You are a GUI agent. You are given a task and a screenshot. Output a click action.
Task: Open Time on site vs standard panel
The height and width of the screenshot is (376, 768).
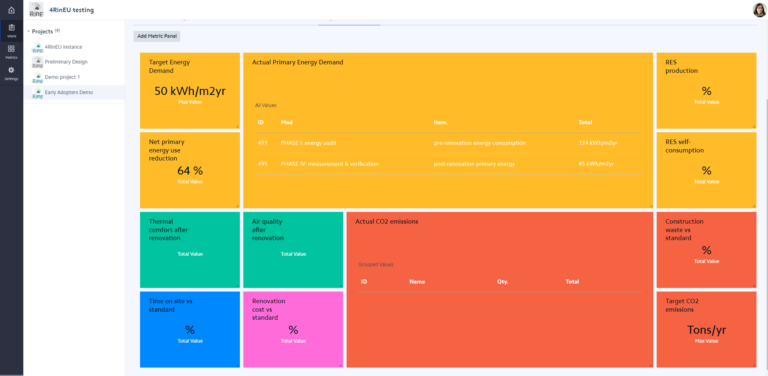190,329
